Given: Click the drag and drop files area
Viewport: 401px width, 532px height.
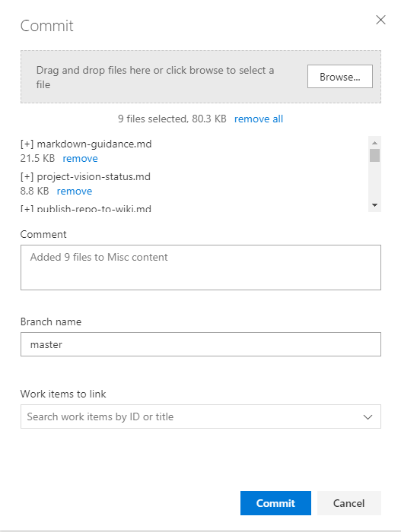Looking at the screenshot, I should 201,77.
